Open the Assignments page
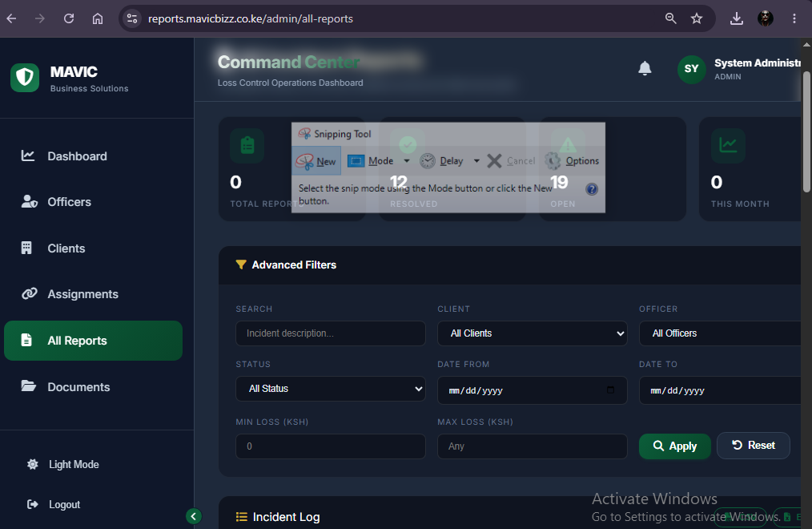This screenshot has height=529, width=812. [93, 294]
